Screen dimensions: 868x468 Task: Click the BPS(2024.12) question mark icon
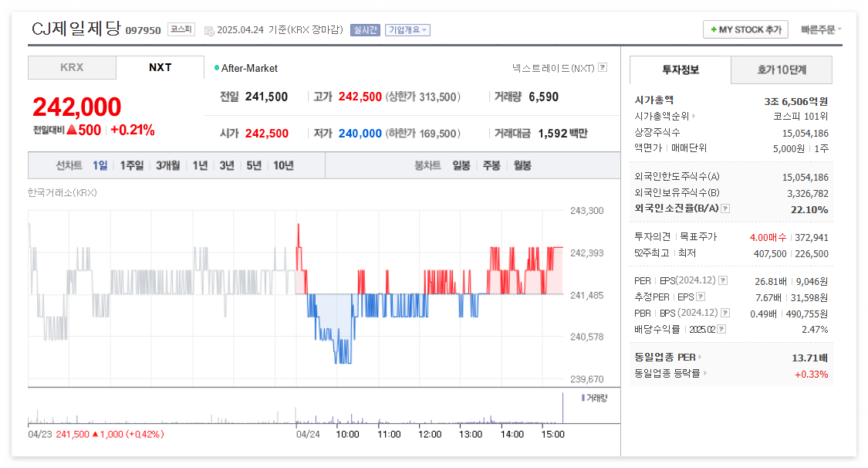pyautogui.click(x=725, y=312)
